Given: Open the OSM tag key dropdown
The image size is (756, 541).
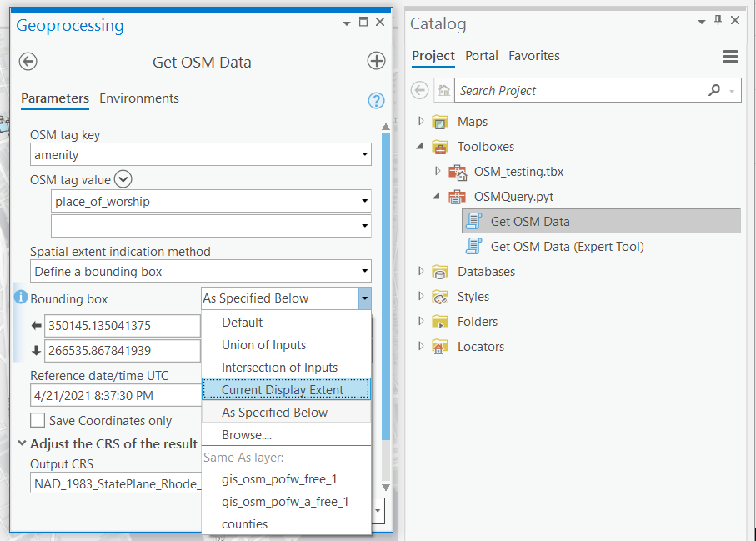Looking at the screenshot, I should (364, 154).
